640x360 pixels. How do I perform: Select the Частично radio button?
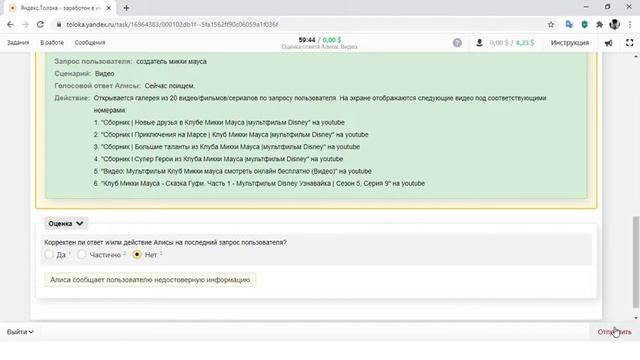click(x=82, y=254)
